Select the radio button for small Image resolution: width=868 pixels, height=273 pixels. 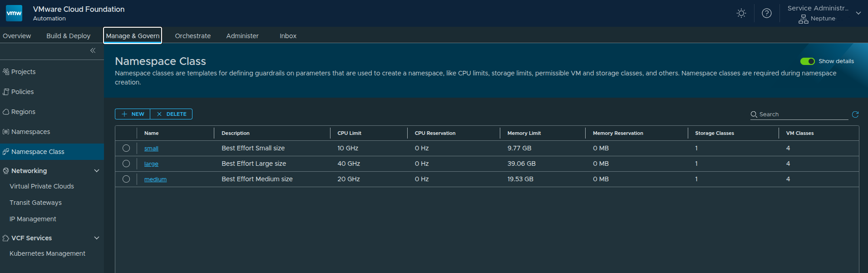126,148
